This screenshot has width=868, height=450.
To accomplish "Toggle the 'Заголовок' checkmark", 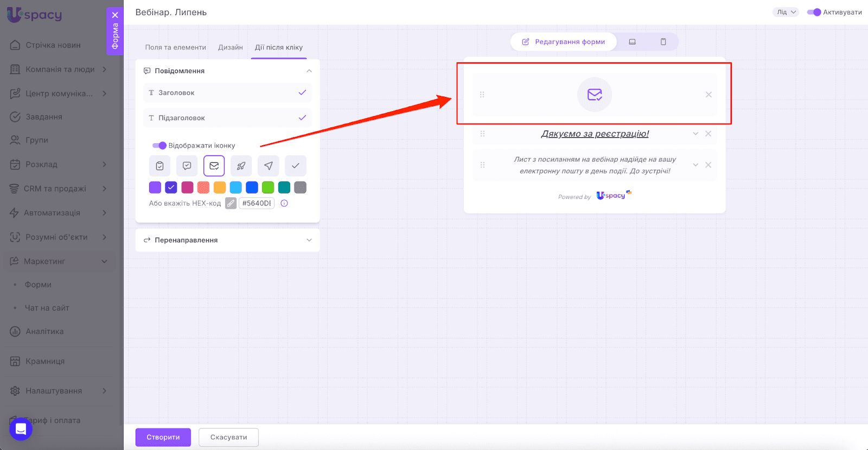I will [302, 93].
